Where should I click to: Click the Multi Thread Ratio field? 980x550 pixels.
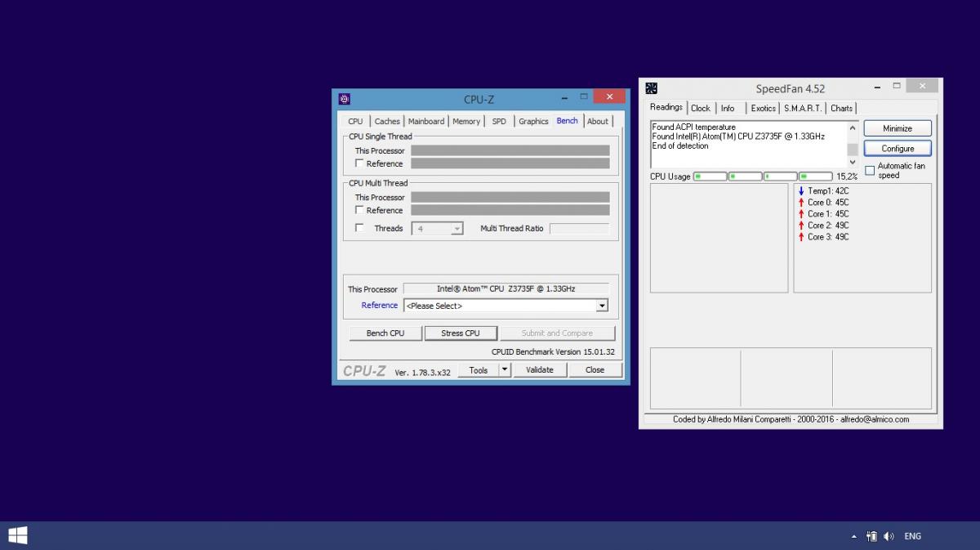[x=579, y=229]
